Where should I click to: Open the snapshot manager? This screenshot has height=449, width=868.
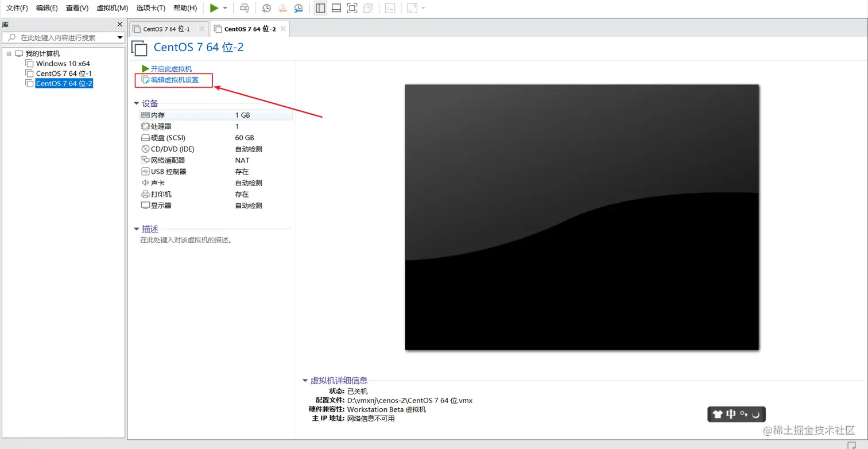[x=298, y=8]
